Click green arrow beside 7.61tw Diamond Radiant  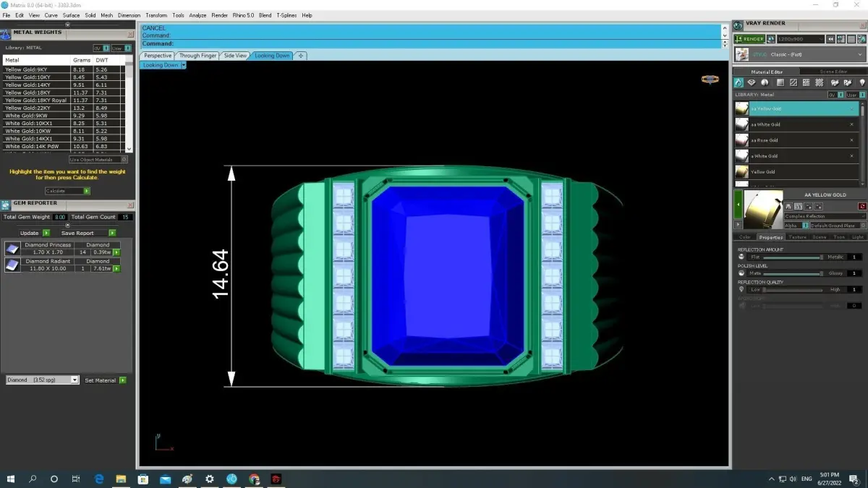click(x=116, y=268)
